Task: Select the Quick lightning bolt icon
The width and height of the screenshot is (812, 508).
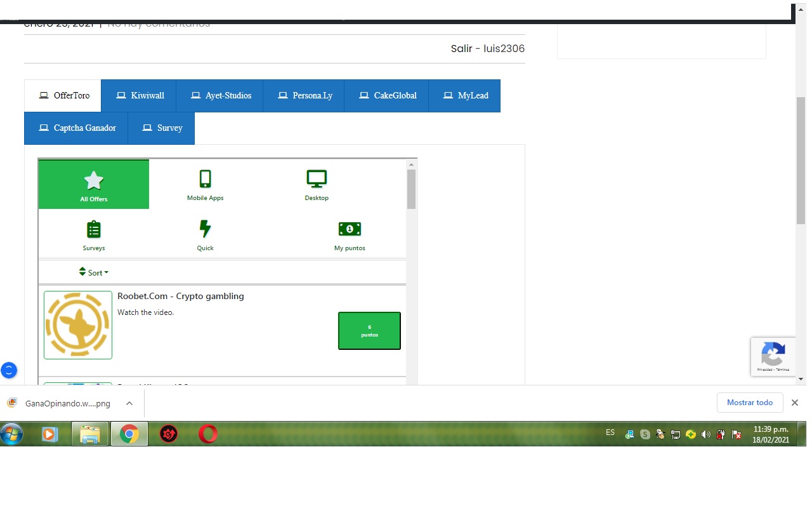Action: [x=205, y=229]
